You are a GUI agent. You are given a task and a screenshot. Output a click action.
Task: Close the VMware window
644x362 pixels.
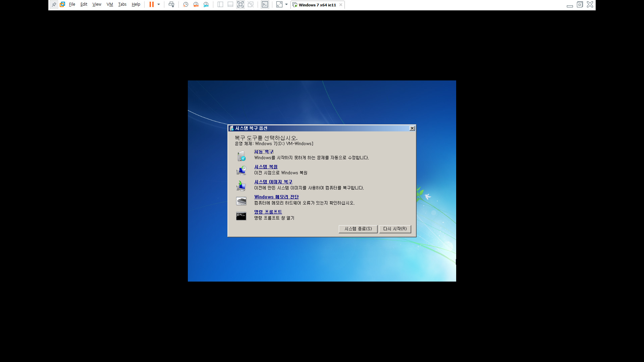pyautogui.click(x=590, y=5)
